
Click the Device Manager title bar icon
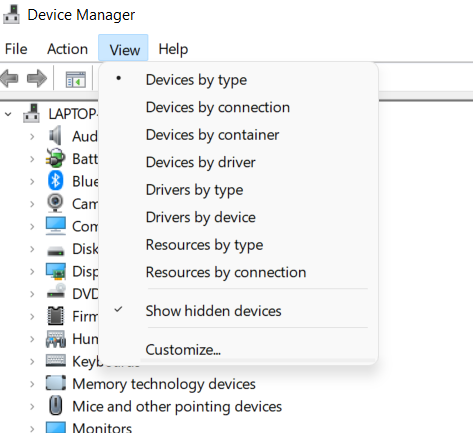11,15
